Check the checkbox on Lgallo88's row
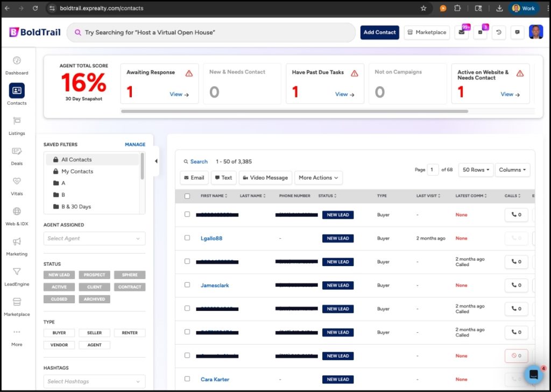 187,238
